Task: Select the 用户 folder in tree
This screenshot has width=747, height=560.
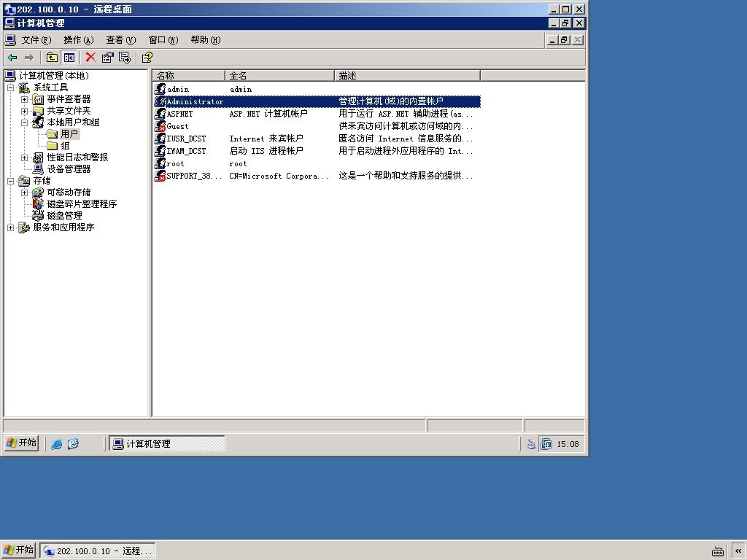Action: click(x=69, y=134)
